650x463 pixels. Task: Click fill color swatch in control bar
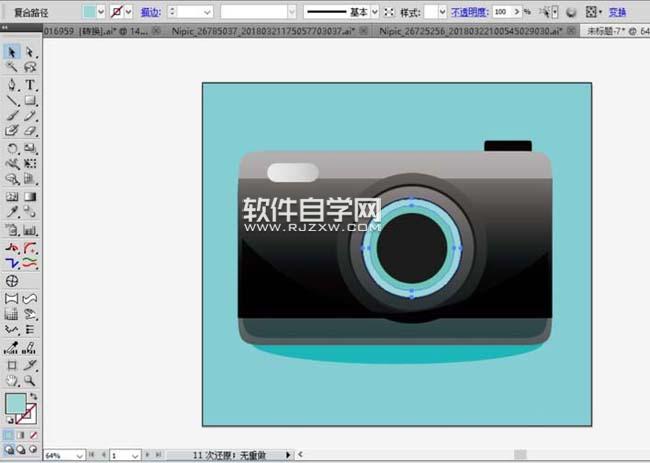click(89, 12)
